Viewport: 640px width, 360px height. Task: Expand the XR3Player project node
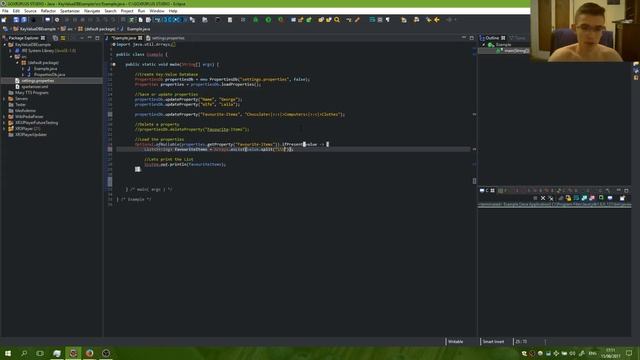click(5, 129)
